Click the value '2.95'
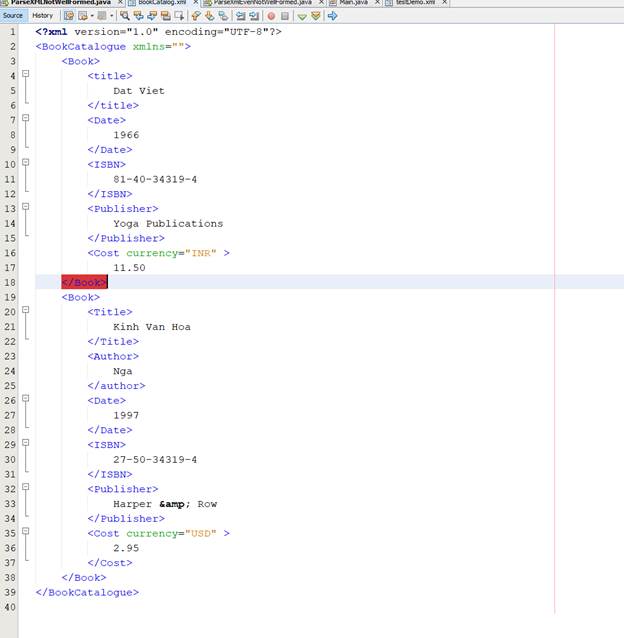624x638 pixels. tap(126, 548)
